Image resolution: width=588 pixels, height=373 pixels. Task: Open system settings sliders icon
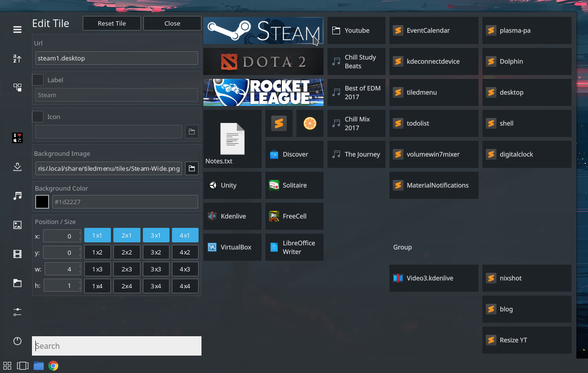[17, 312]
